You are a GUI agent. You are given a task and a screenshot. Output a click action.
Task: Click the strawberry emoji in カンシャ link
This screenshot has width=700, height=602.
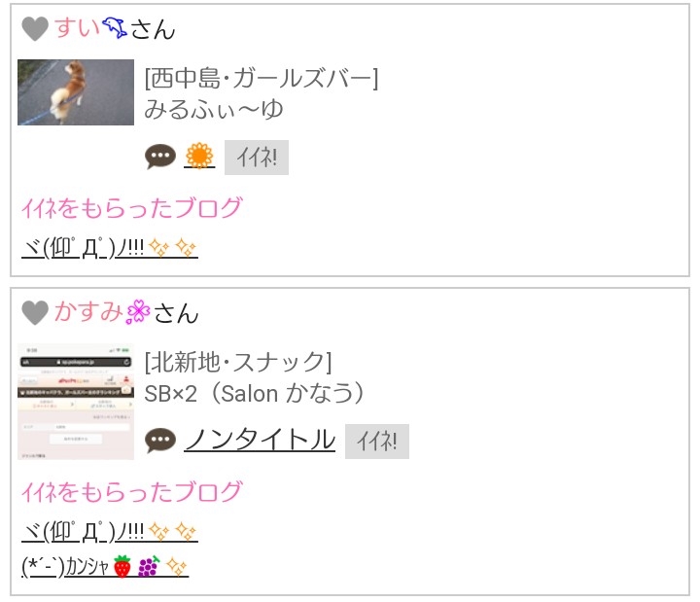point(122,566)
